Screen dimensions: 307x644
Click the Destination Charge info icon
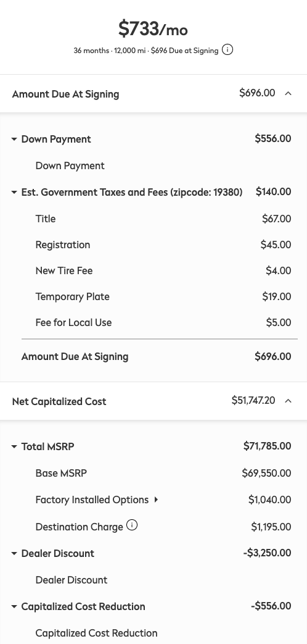click(x=132, y=525)
